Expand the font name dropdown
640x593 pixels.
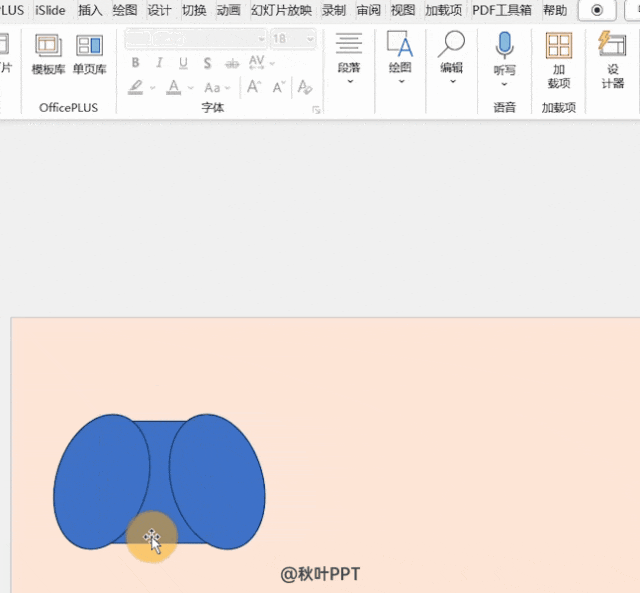(x=261, y=39)
